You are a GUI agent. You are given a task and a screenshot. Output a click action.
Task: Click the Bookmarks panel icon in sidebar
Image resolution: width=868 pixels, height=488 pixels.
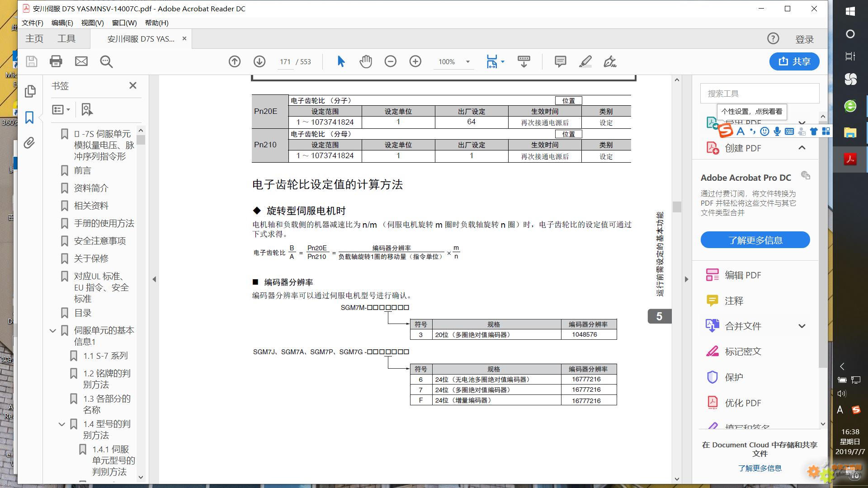(x=29, y=117)
